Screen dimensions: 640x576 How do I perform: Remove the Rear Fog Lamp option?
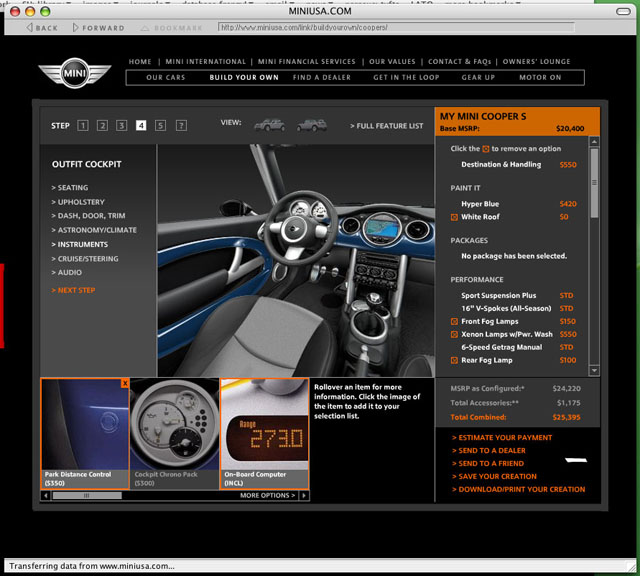point(454,360)
